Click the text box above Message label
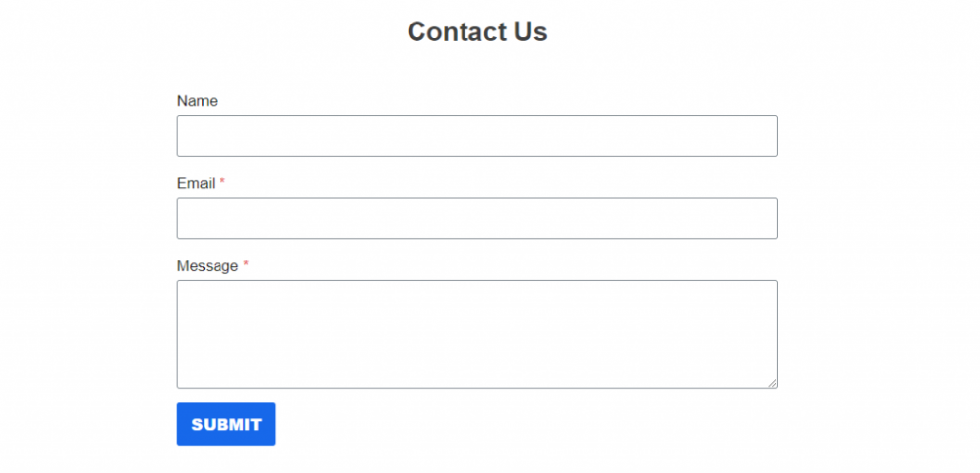This screenshot has width=980, height=473. click(x=477, y=218)
